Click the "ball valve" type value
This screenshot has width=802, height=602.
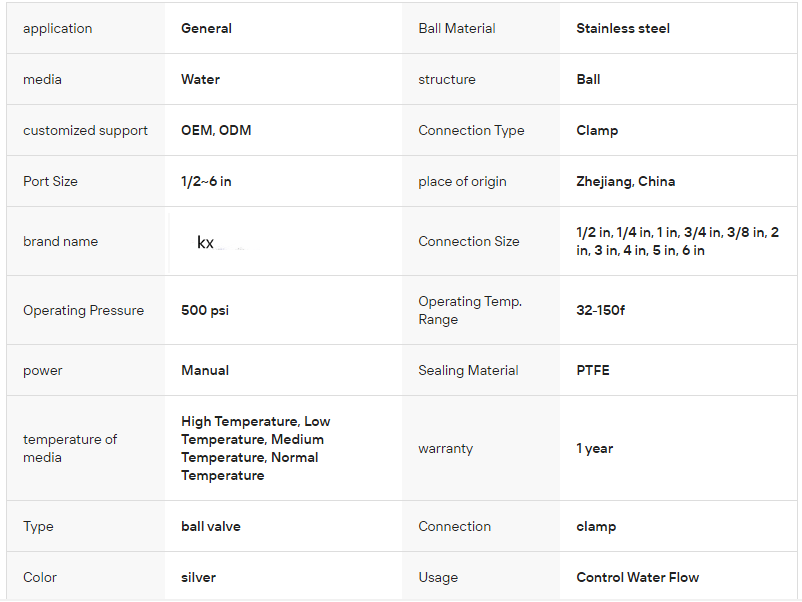pyautogui.click(x=211, y=527)
